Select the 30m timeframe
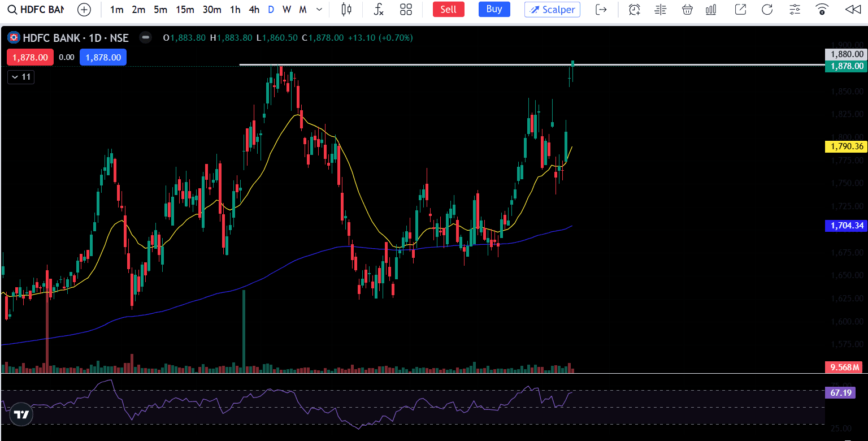868x441 pixels. (x=212, y=10)
